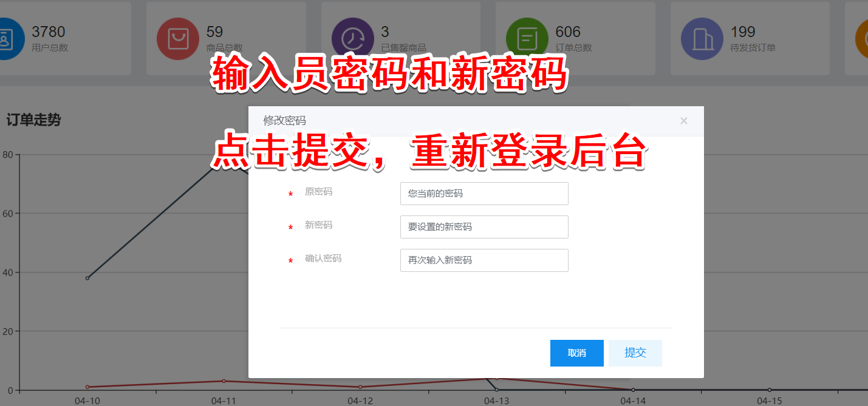Click the 04-10 chart axis label
Screen dimensions: 868x406
[x=87, y=401]
